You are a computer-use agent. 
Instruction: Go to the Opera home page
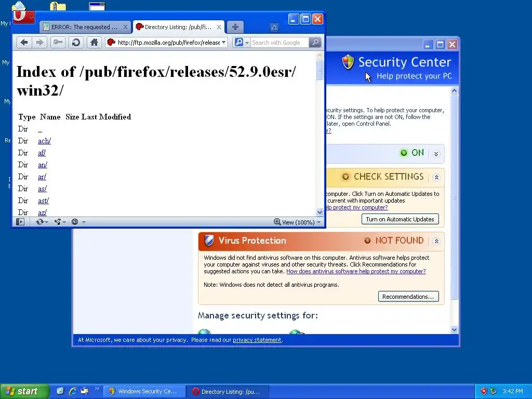point(94,43)
